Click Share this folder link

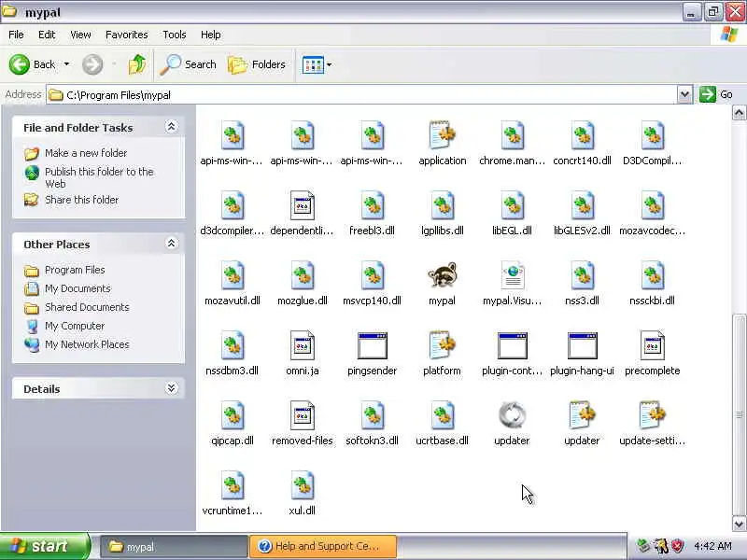(81, 200)
